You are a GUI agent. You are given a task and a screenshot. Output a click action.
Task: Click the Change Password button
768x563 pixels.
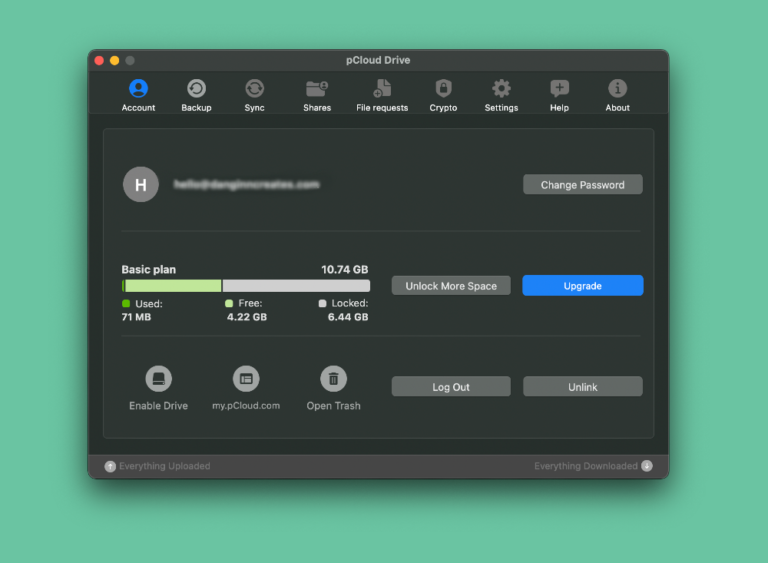[582, 185]
